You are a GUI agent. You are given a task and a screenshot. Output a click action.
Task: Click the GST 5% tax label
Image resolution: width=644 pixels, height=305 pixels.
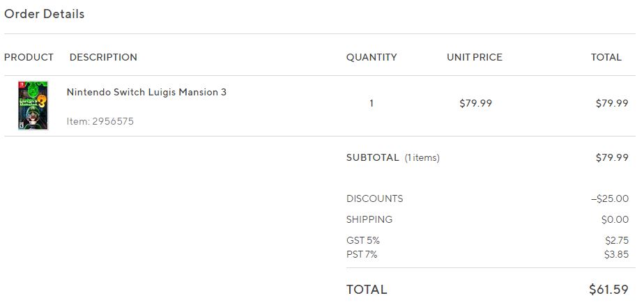[363, 240]
